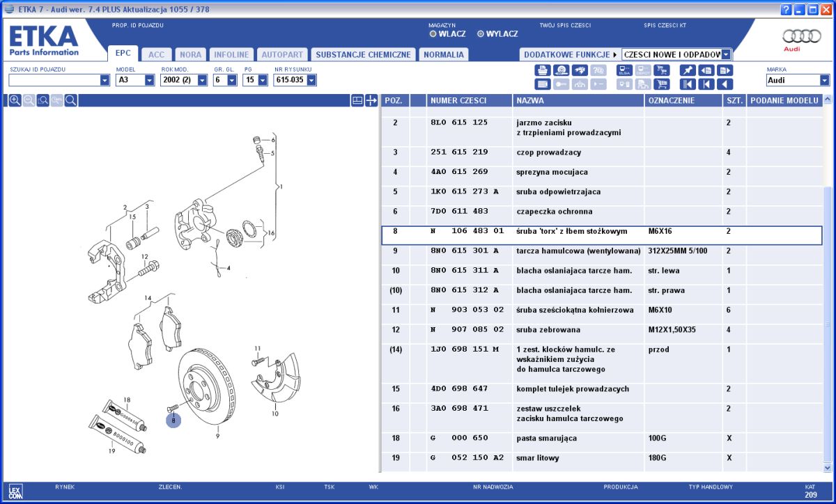Open the MODEL A3 dropdown

click(149, 80)
